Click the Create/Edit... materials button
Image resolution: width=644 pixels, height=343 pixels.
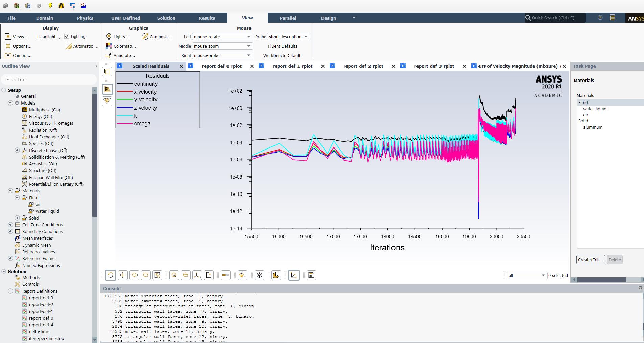tap(591, 260)
